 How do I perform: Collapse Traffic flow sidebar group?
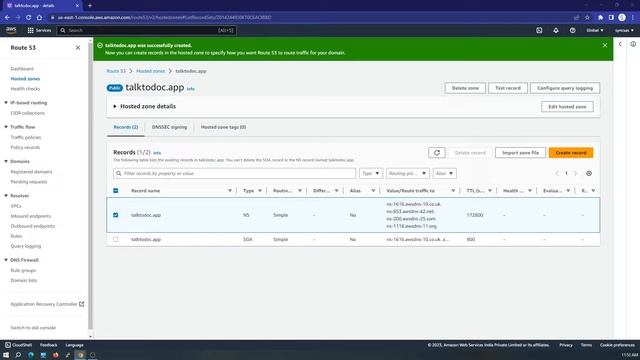(x=6, y=127)
